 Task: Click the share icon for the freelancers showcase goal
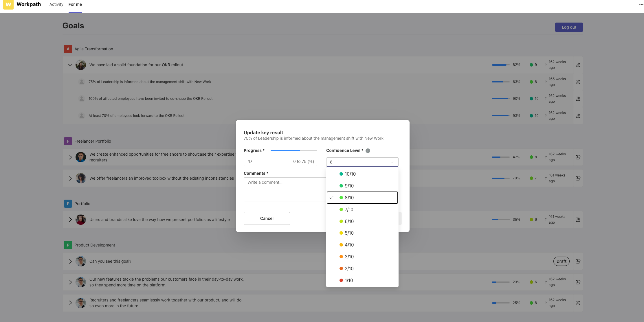point(578,157)
